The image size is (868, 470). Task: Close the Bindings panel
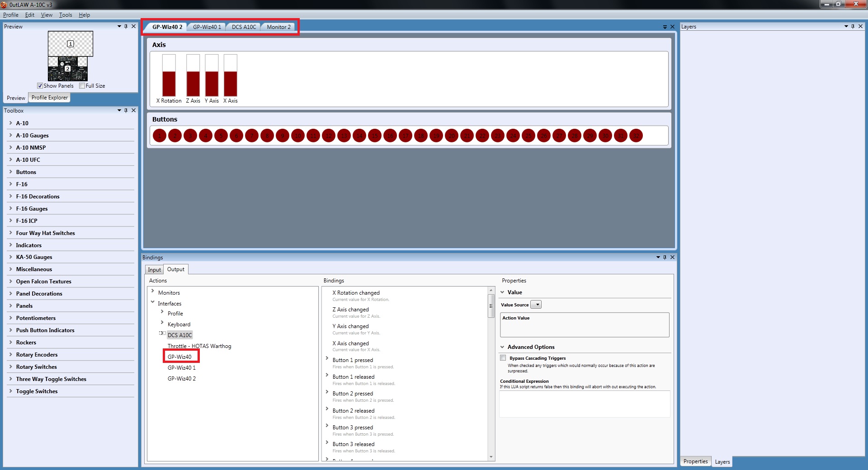[672, 257]
